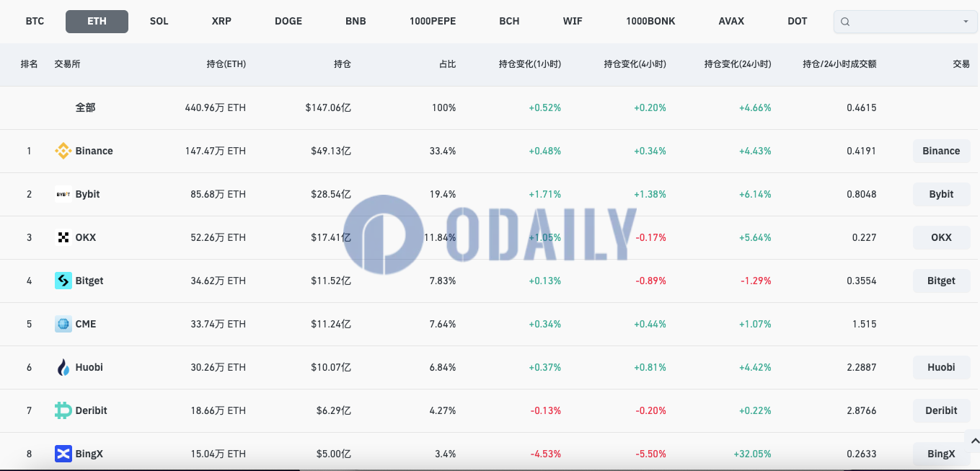Select the AVAX tab
980x471 pixels.
[731, 21]
